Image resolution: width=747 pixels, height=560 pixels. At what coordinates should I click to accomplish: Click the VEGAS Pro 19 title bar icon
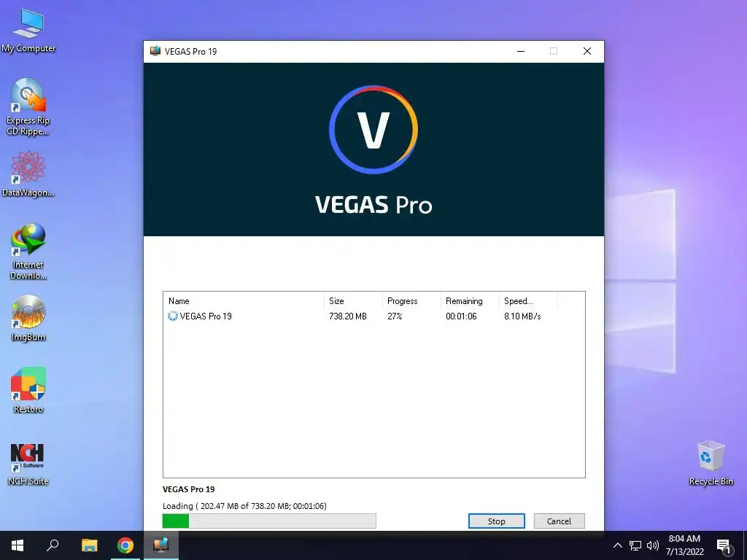pos(155,51)
